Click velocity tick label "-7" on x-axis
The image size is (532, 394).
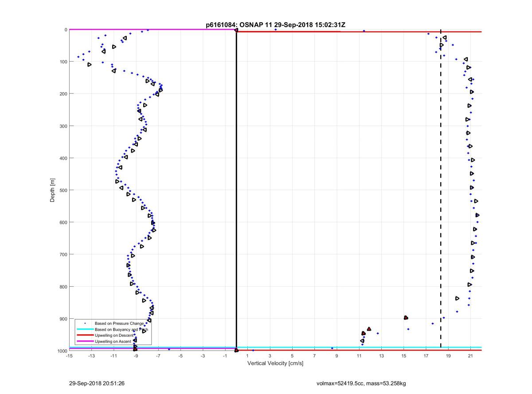click(x=158, y=356)
